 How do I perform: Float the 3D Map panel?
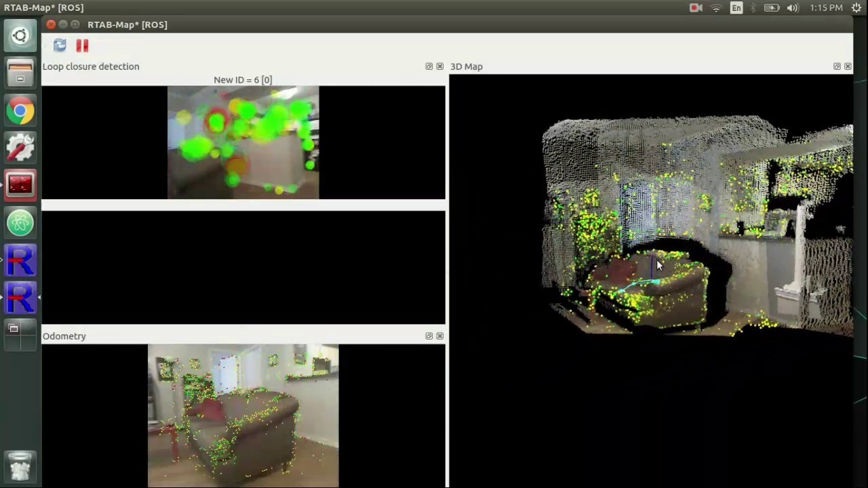837,66
